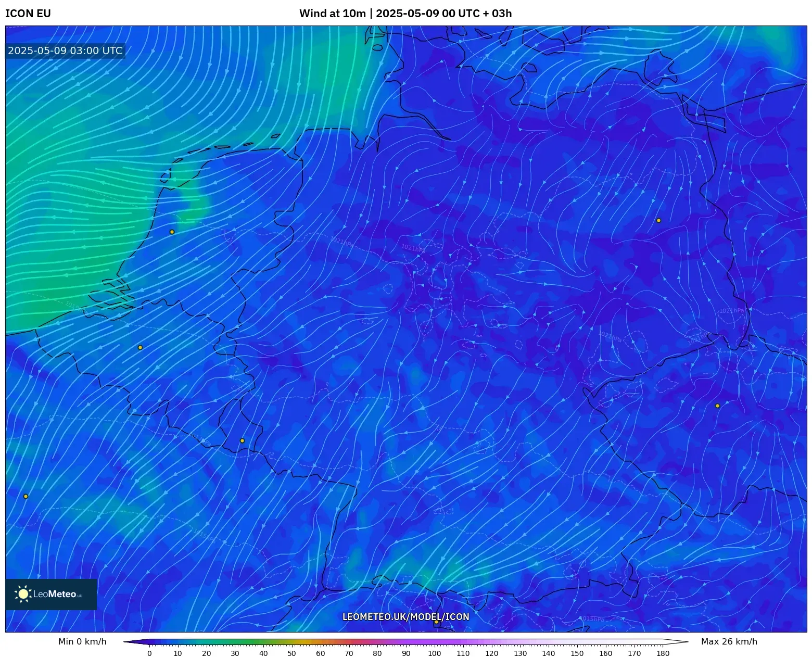Click the 2025-05-09 03:00 UTC timestamp label
Image resolution: width=812 pixels, height=657 pixels.
pyautogui.click(x=65, y=50)
